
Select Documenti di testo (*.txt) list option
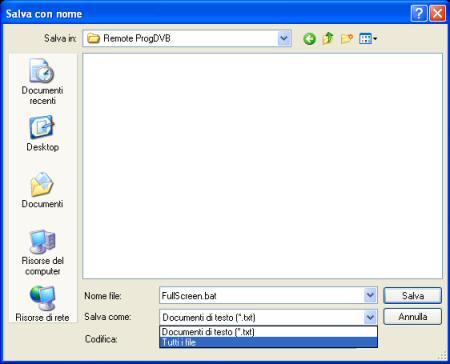pos(268,332)
